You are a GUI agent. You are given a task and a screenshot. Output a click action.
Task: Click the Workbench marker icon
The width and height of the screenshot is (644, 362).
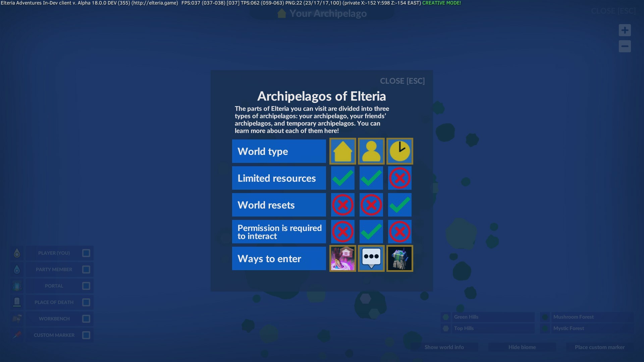coord(17,319)
